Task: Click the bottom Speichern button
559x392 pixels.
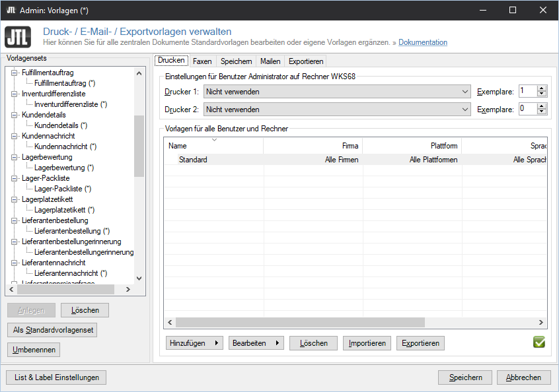Action: [x=465, y=377]
